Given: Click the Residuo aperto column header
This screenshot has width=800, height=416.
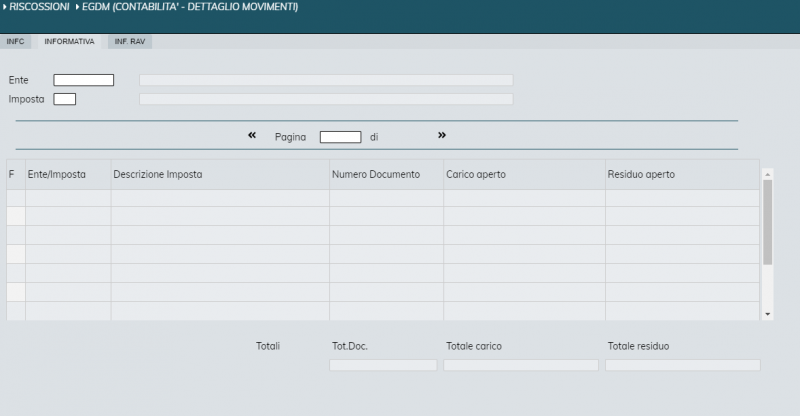Looking at the screenshot, I should tap(641, 174).
